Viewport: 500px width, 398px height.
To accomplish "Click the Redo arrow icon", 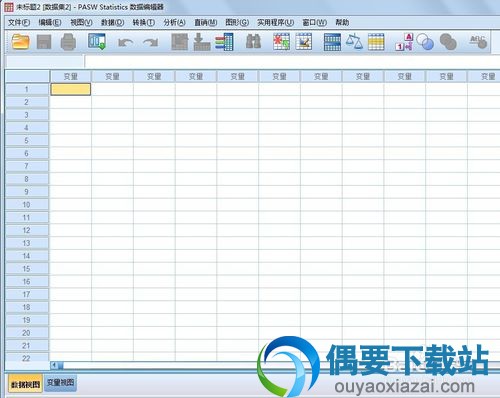I will point(150,43).
